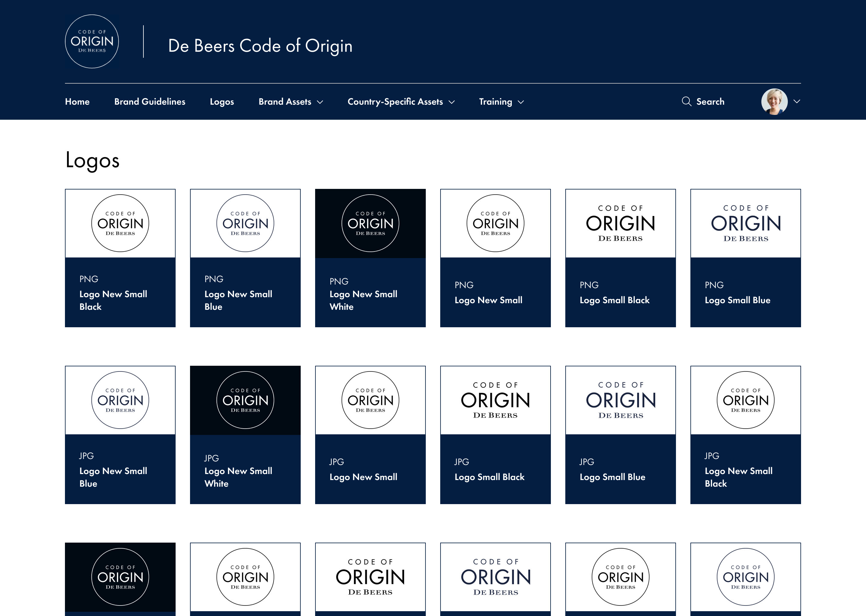Open PNG Logo New Small thumbnail image
The height and width of the screenshot is (616, 866).
tap(496, 223)
